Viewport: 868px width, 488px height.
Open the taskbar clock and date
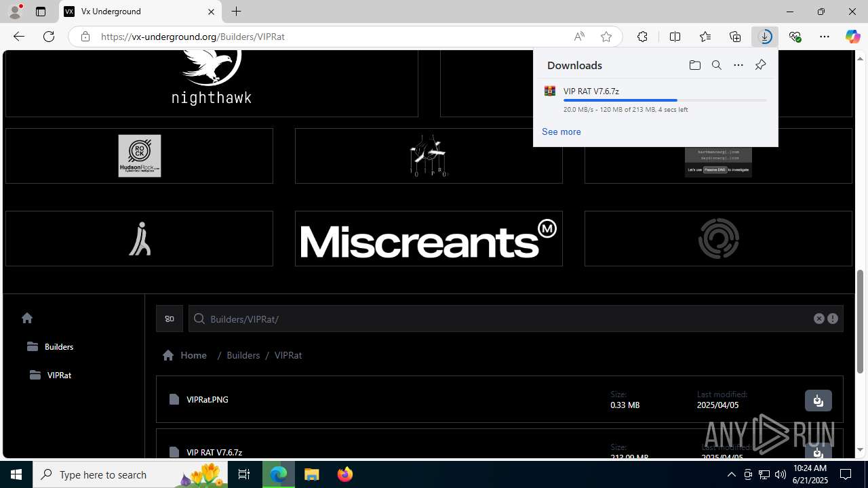click(810, 474)
